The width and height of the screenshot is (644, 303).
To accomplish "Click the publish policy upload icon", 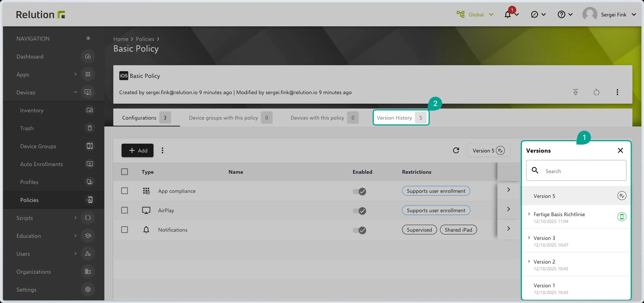I will [576, 92].
